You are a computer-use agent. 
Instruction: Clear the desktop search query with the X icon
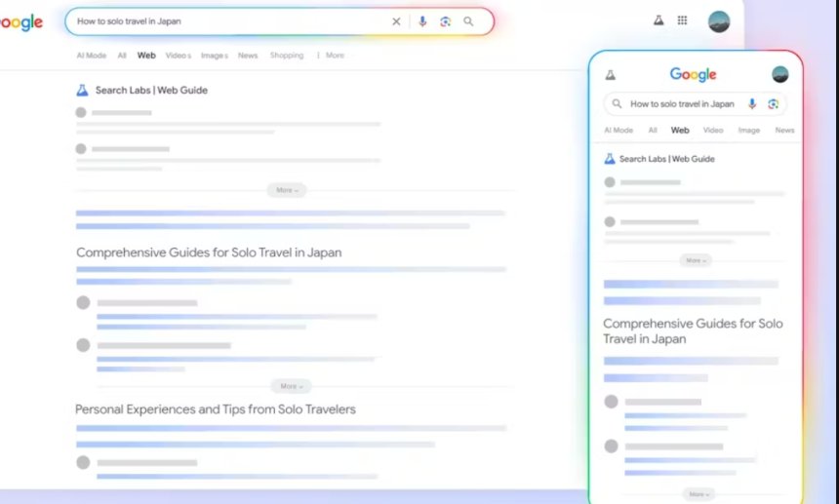(x=396, y=21)
